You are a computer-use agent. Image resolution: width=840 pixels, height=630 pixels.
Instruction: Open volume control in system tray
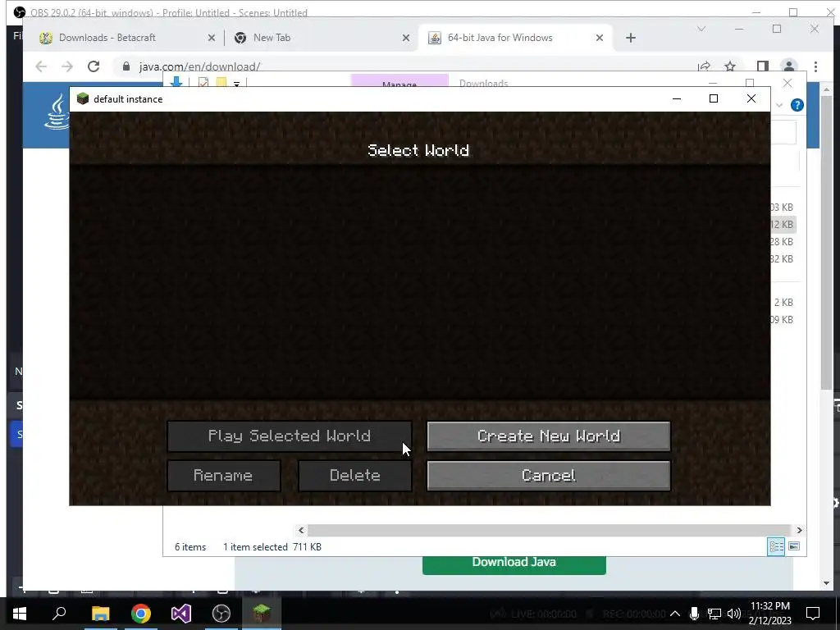point(734,614)
